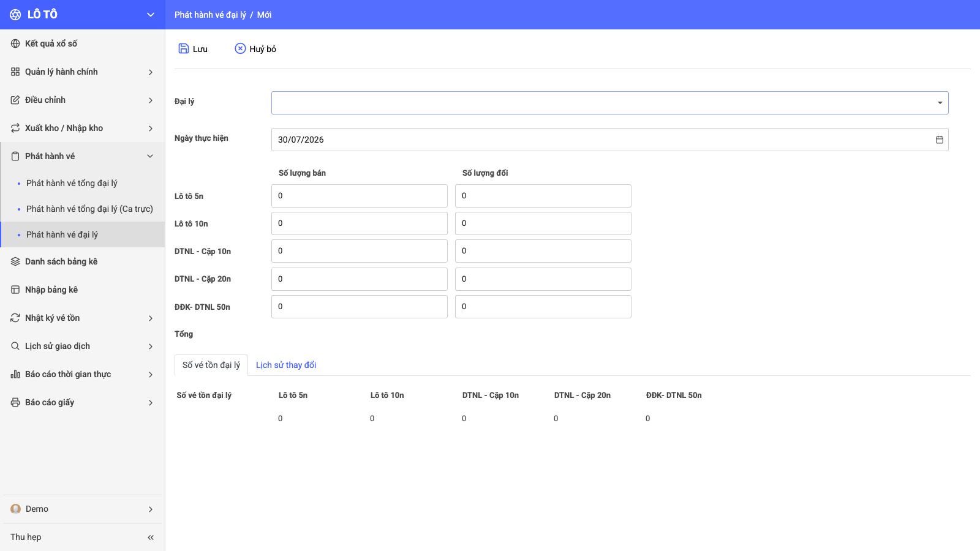Switch to Lịch sử thay đổi tab
This screenshot has height=551, width=980.
(x=286, y=365)
